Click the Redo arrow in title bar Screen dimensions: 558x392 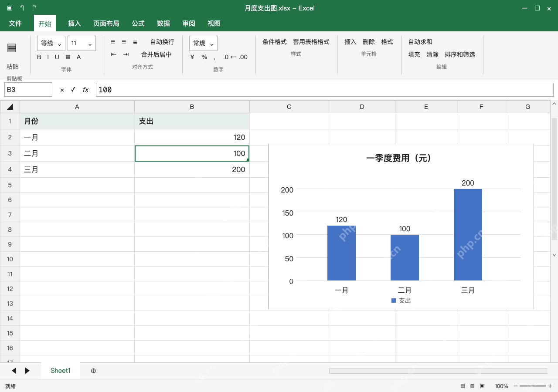34,8
